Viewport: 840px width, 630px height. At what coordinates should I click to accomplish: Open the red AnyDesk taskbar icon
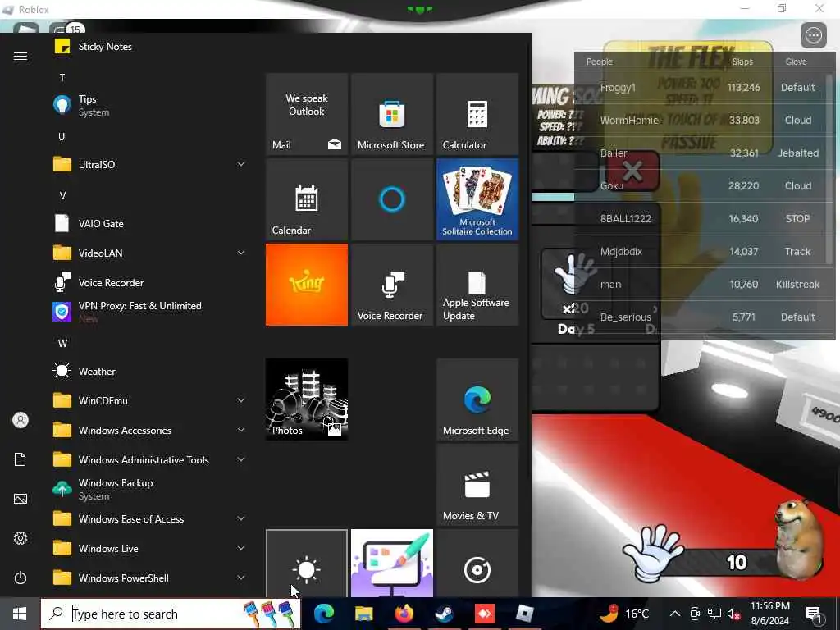click(485, 614)
